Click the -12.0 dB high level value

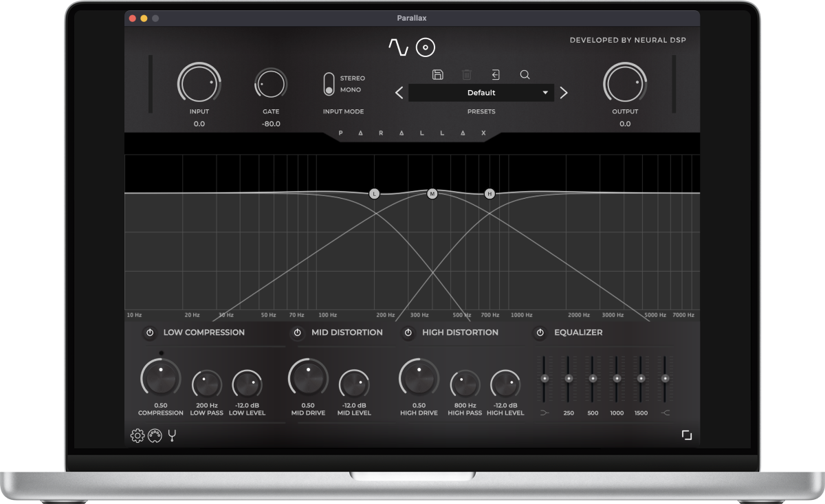click(505, 406)
